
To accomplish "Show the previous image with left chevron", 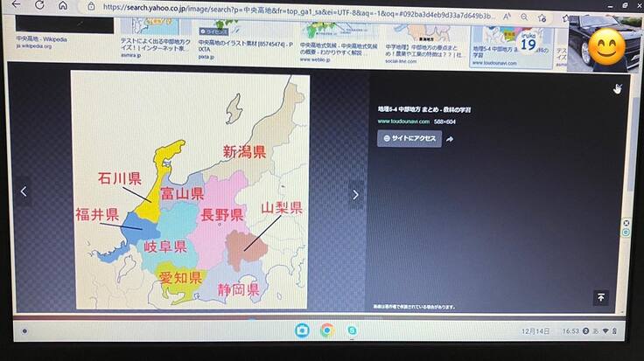I will coord(24,191).
